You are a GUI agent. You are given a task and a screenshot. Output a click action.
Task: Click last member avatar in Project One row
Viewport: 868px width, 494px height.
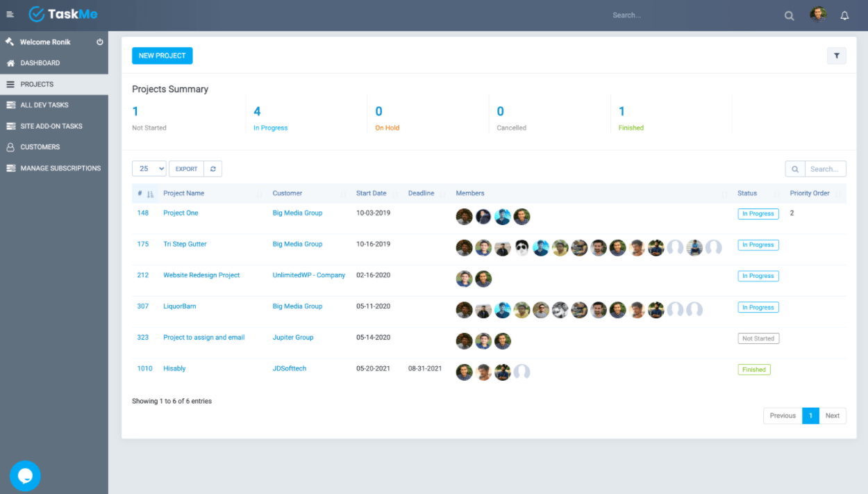coord(522,216)
